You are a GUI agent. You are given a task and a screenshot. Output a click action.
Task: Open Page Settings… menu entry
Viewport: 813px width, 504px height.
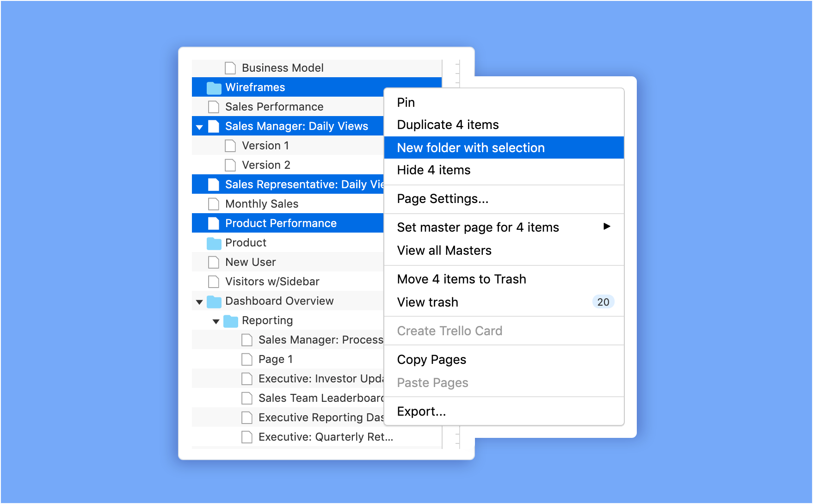(x=504, y=199)
